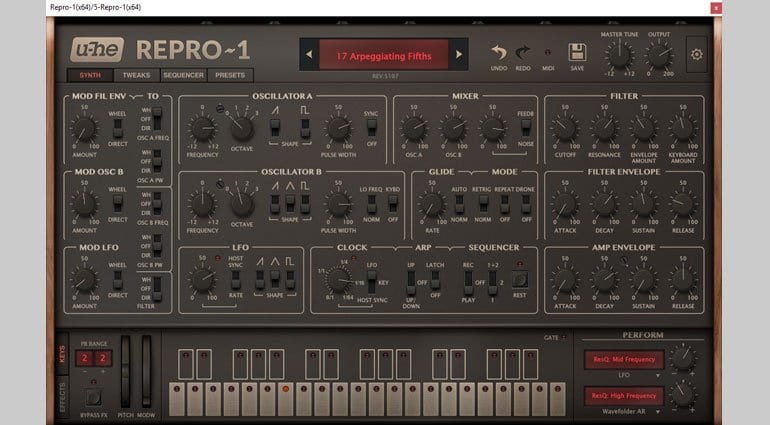
Task: Toggle Clock LFO/Key/Host Sync switch
Action: pos(372,283)
